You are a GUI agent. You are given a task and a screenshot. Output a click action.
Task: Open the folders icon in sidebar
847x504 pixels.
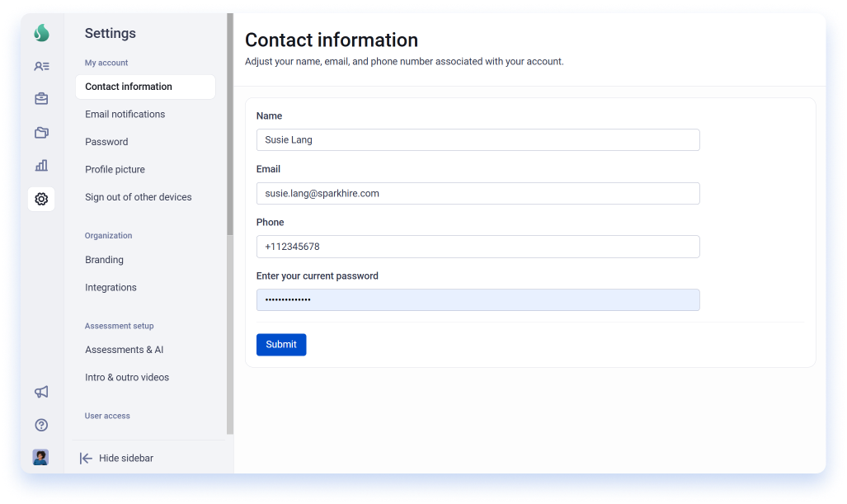tap(41, 132)
